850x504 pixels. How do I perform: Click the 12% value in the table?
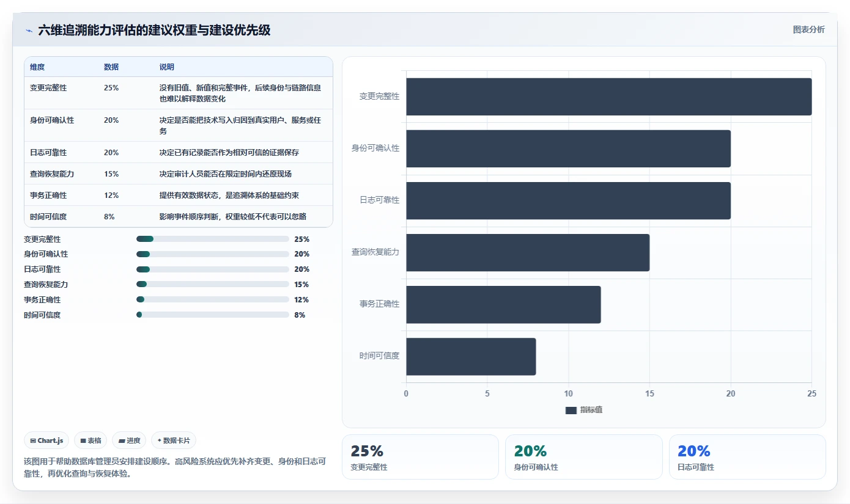pos(111,195)
